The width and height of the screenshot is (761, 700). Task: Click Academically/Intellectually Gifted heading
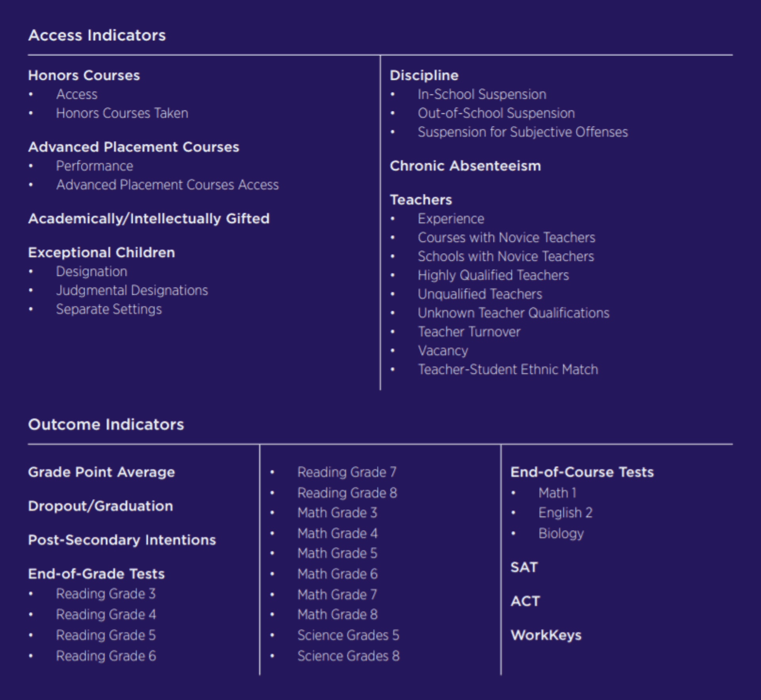tap(149, 219)
